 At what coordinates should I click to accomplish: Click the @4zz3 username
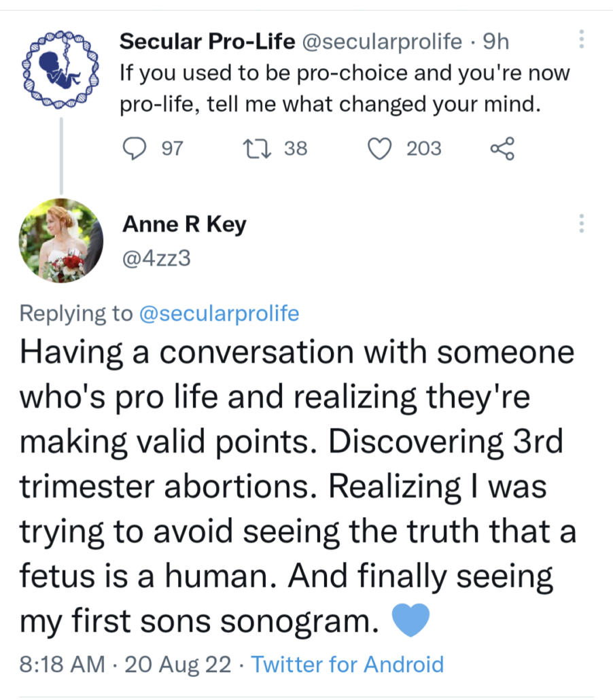[x=152, y=258]
